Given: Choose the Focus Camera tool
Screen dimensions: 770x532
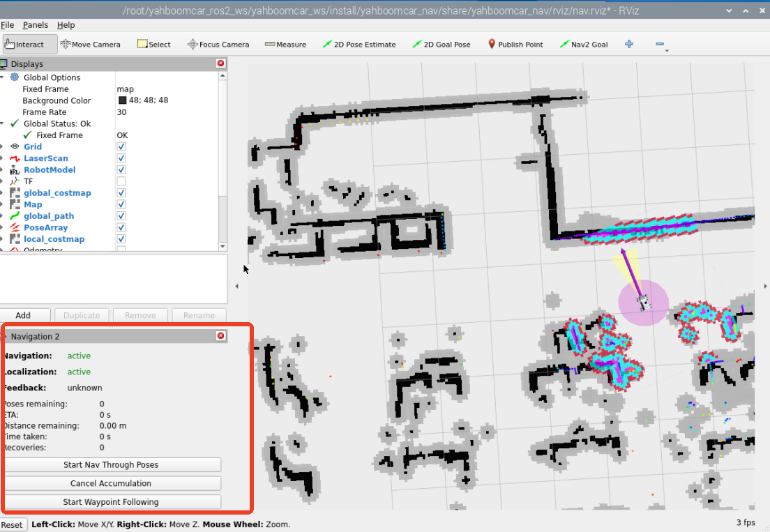Looking at the screenshot, I should click(x=218, y=44).
